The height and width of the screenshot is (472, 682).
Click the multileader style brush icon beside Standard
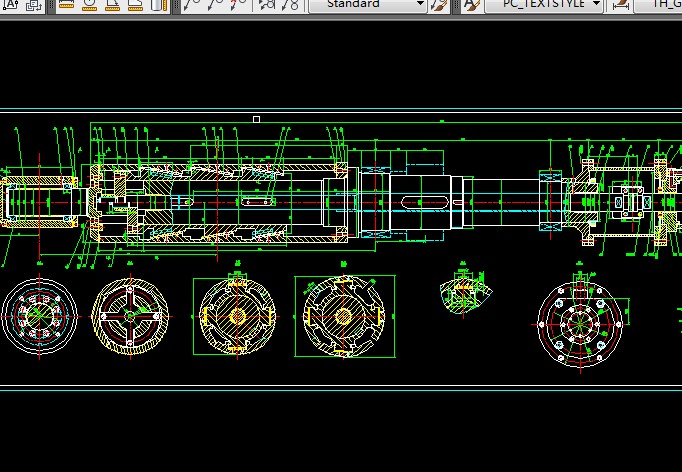click(438, 4)
